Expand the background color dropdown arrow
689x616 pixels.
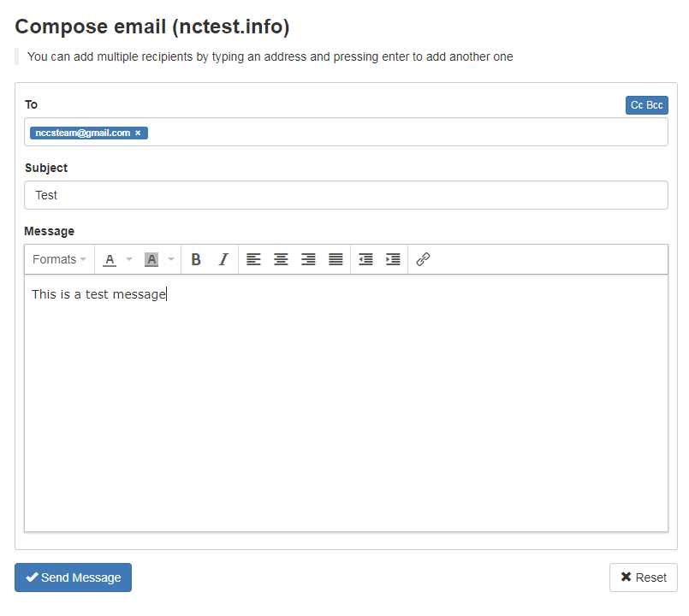[171, 259]
